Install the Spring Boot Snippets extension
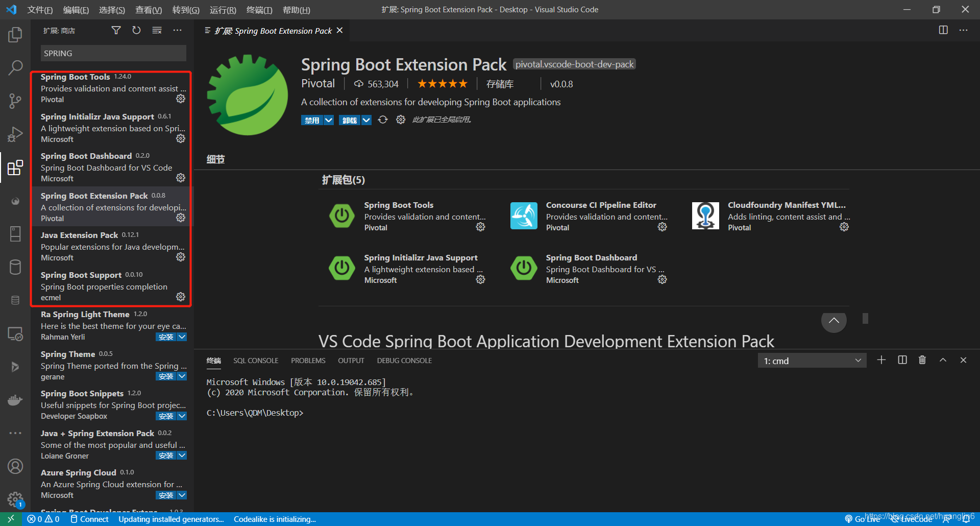980x526 pixels. tap(166, 416)
